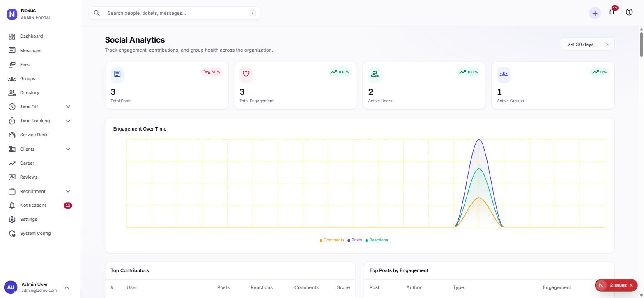
Task: Select the Feed sidebar icon
Action: click(x=12, y=64)
